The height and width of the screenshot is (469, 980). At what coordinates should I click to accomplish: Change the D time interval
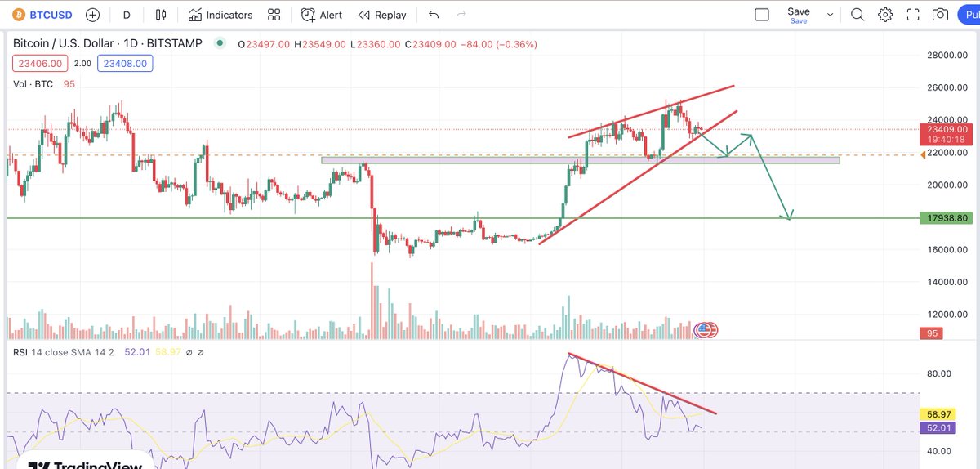(x=127, y=15)
